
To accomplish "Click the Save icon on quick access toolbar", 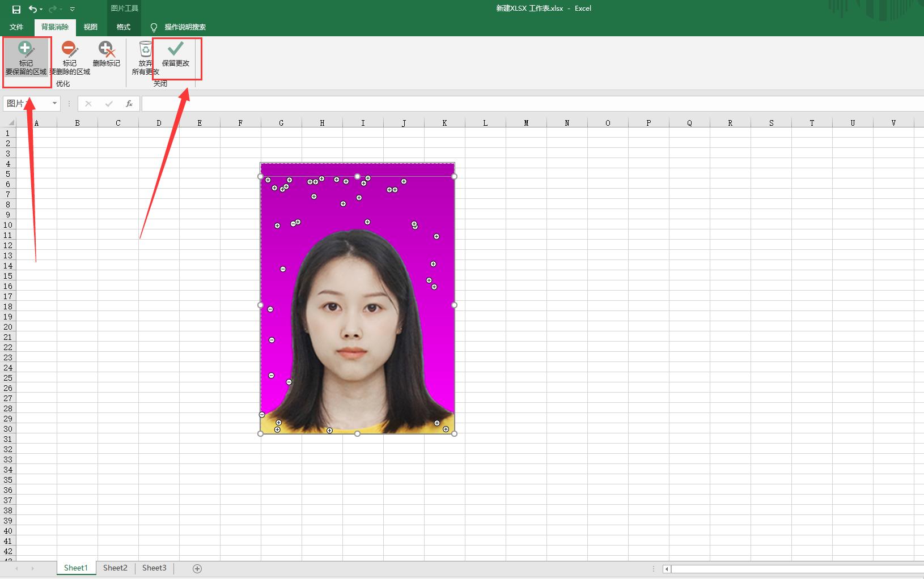I will pos(16,8).
